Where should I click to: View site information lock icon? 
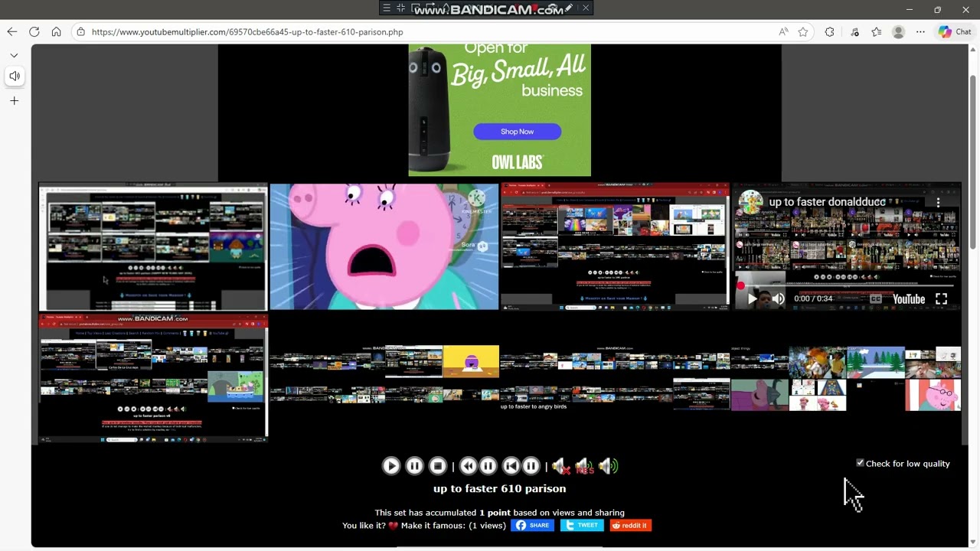tap(80, 32)
